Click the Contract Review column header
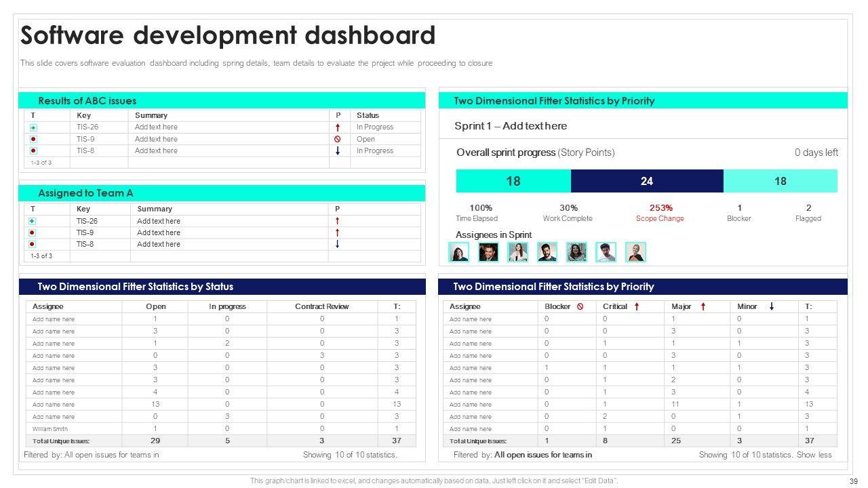Image resolution: width=868 pixels, height=488 pixels. tap(321, 306)
